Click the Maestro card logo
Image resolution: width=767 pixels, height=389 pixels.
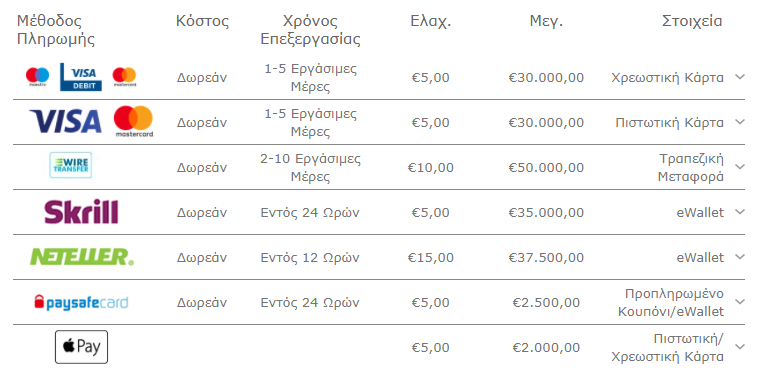(38, 77)
